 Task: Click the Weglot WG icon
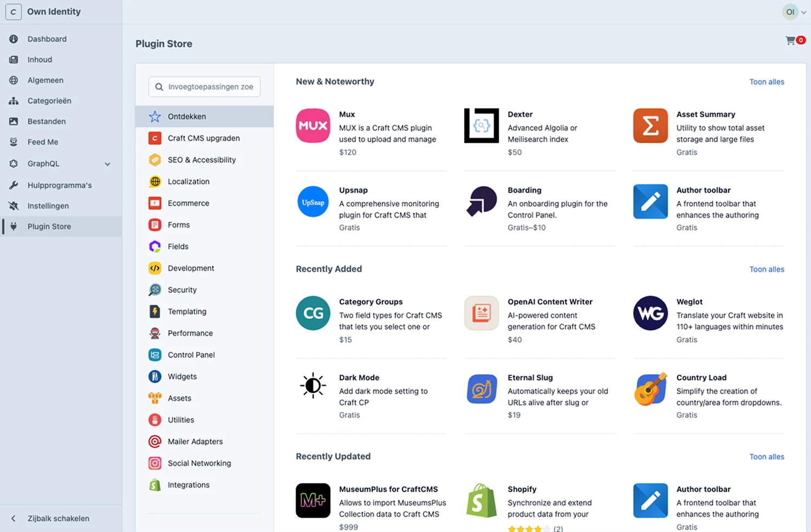pos(650,313)
